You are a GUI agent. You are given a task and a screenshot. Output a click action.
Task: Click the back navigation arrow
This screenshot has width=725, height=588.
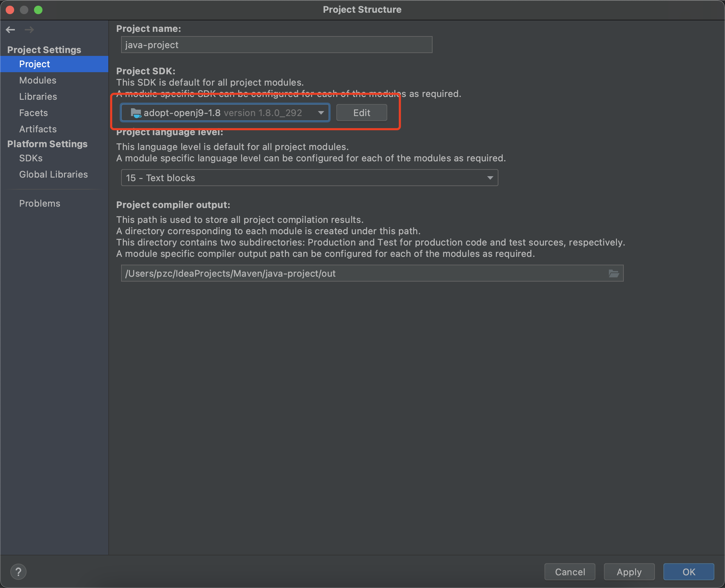(x=11, y=30)
